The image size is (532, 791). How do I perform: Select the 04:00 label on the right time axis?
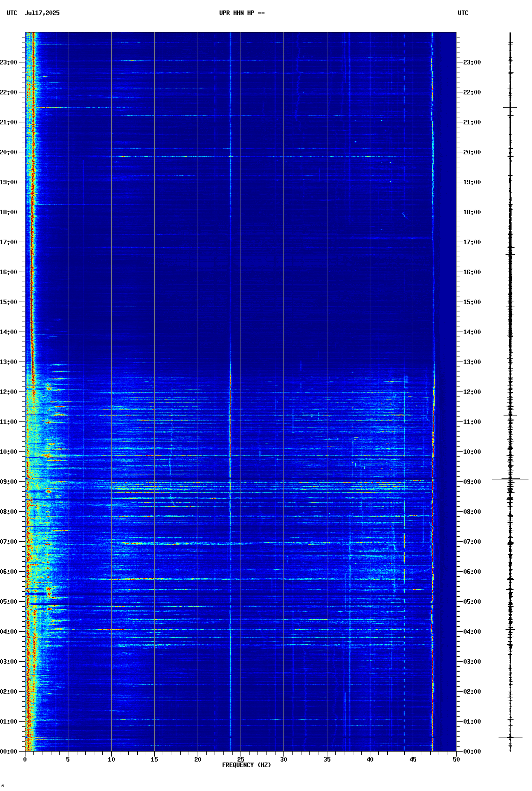(472, 632)
